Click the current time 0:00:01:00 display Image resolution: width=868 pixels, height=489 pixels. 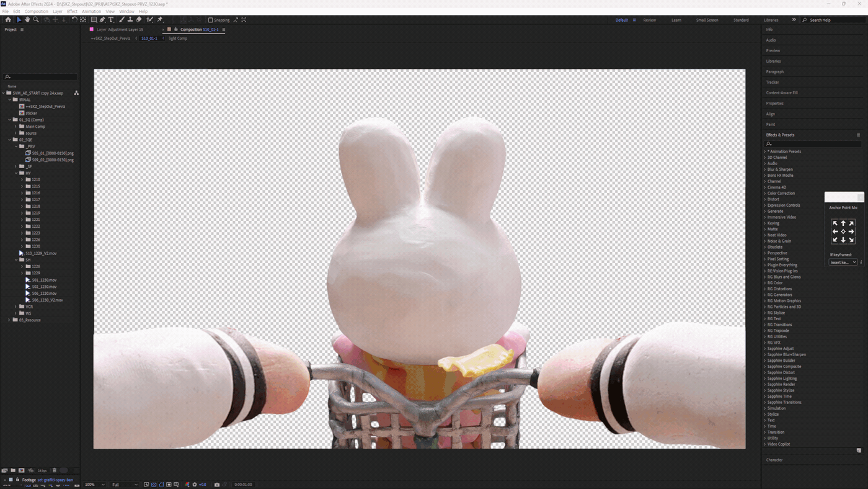pyautogui.click(x=243, y=485)
